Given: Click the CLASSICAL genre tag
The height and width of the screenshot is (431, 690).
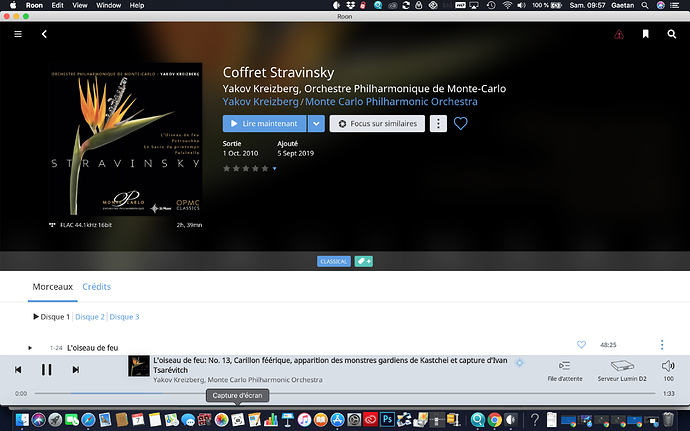Looking at the screenshot, I should click(334, 262).
